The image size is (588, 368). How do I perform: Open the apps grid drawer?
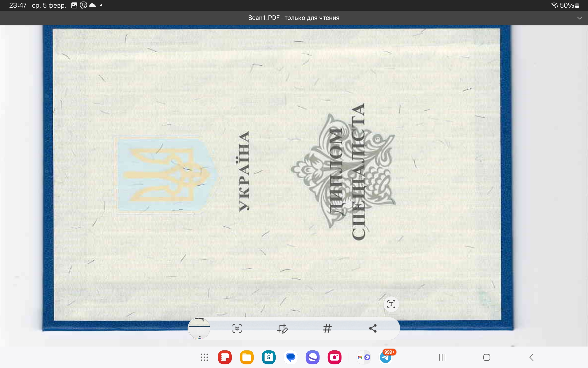coord(204,357)
